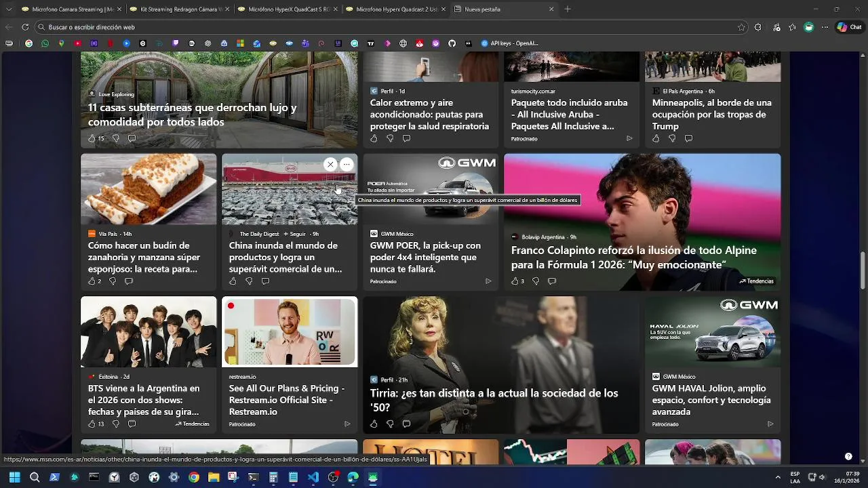Open the WhatsApp bookmark in favorites bar
Screen dimensions: 868x488
(45, 43)
